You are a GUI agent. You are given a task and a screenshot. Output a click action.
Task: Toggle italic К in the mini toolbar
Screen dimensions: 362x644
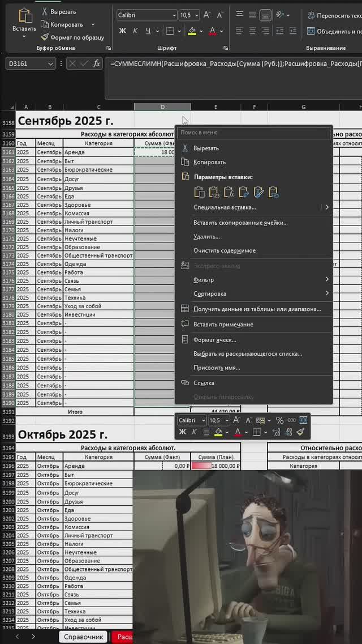click(x=194, y=432)
